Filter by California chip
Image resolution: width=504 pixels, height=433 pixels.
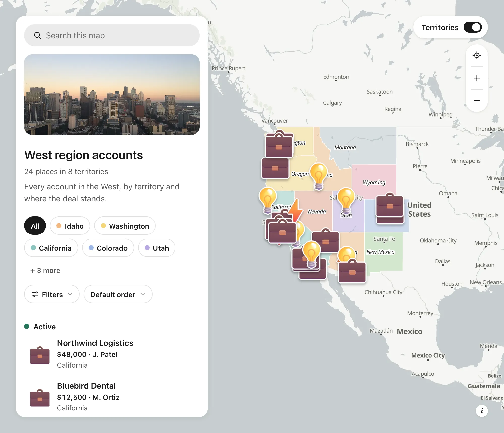click(51, 248)
